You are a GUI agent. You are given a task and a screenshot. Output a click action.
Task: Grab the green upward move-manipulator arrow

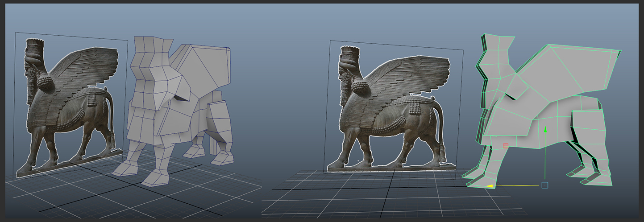pyautogui.click(x=545, y=130)
